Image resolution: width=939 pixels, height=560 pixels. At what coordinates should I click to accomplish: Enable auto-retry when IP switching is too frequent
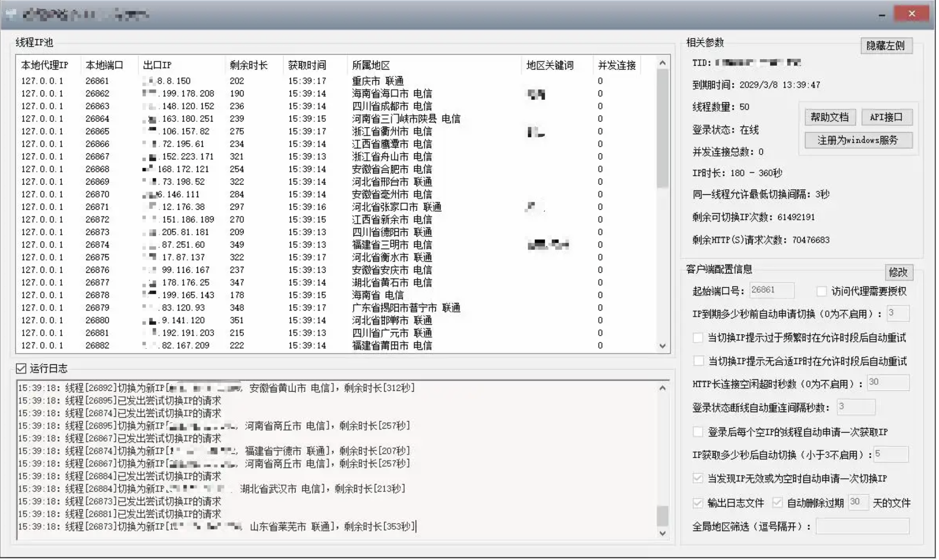(698, 338)
